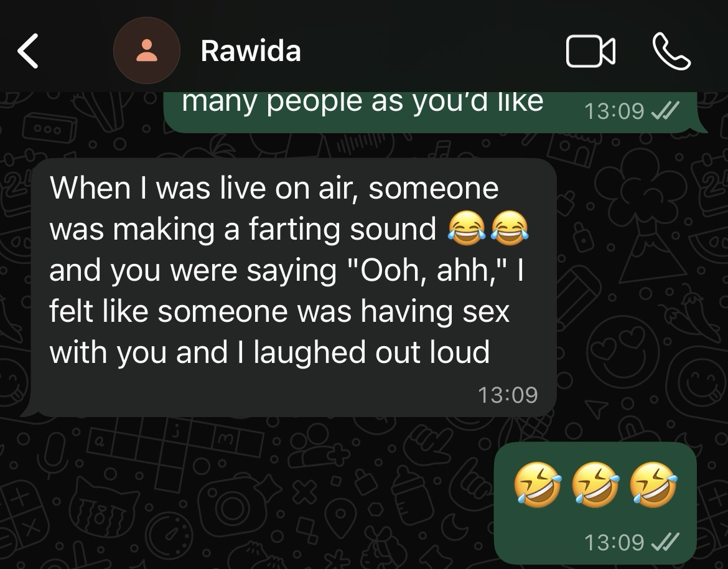This screenshot has height=569, width=728.
Task: Tap the 13:09 timestamp on emoji message
Action: coord(614,542)
